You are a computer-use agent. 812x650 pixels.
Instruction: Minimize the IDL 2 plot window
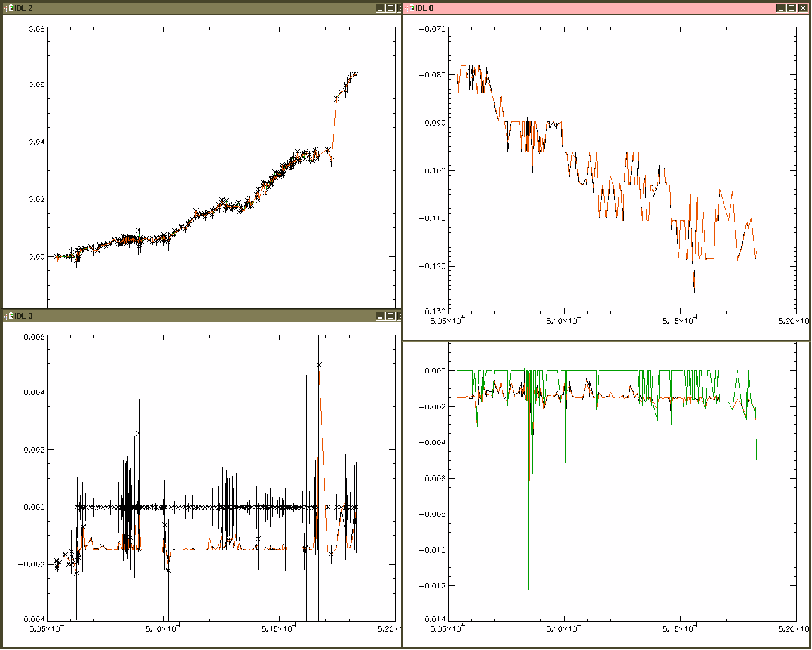coord(379,8)
